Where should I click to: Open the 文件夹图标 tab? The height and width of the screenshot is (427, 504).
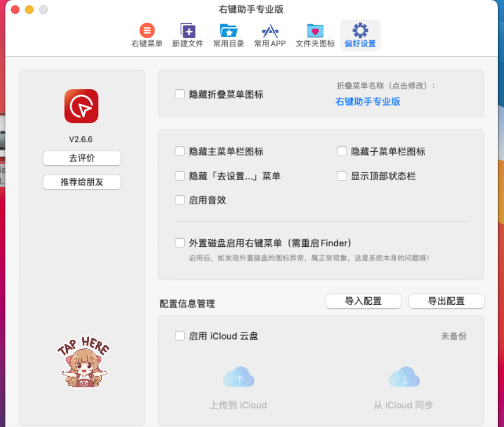[x=315, y=35]
